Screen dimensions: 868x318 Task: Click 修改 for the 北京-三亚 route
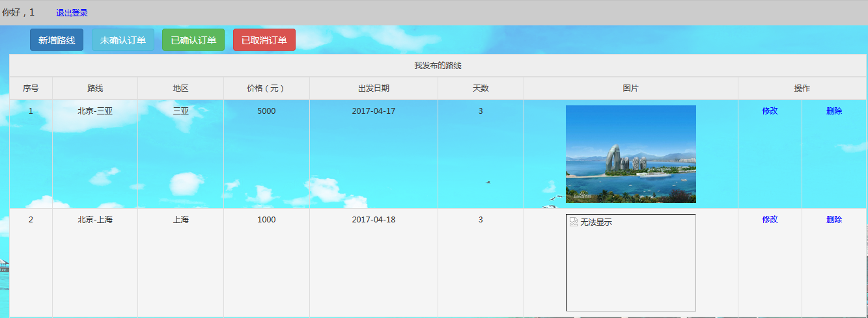(x=770, y=111)
